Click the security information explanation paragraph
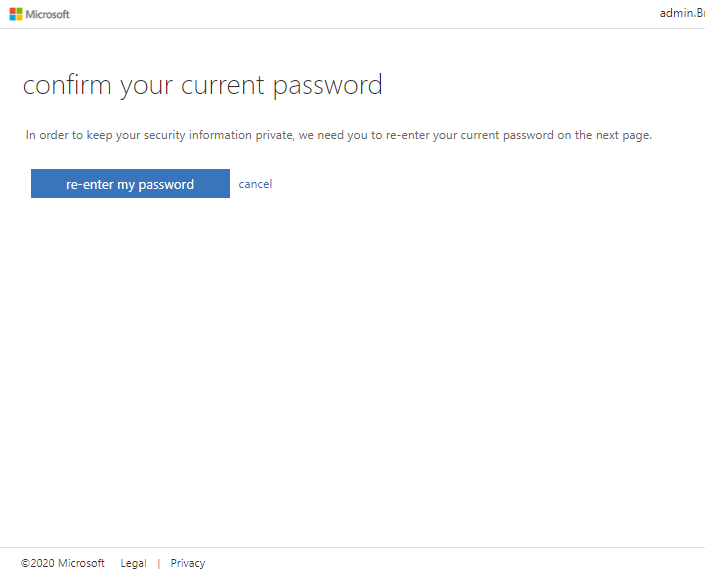 [x=339, y=135]
